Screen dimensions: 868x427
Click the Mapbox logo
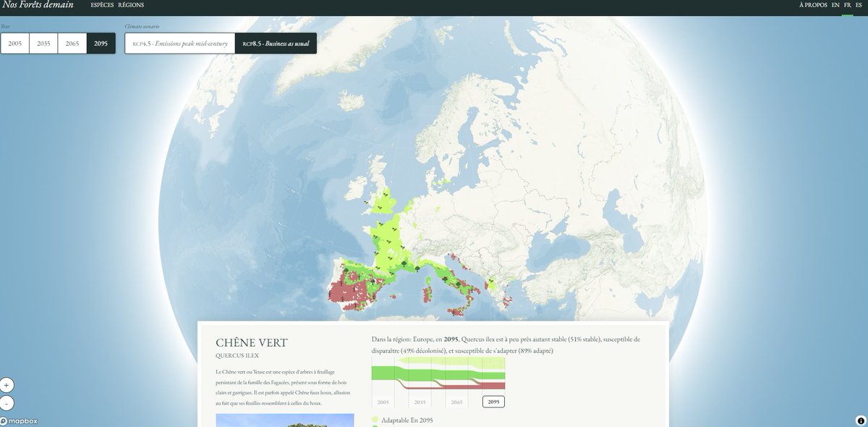coord(20,421)
